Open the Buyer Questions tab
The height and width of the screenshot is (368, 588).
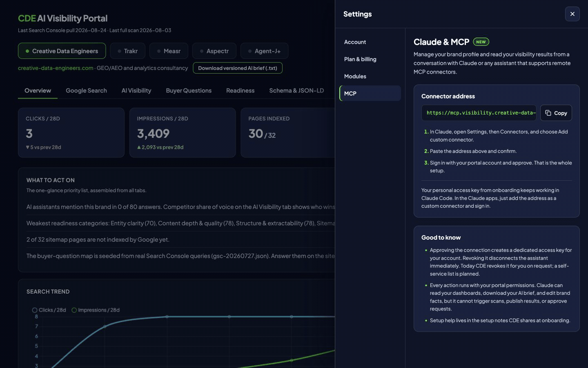click(189, 90)
